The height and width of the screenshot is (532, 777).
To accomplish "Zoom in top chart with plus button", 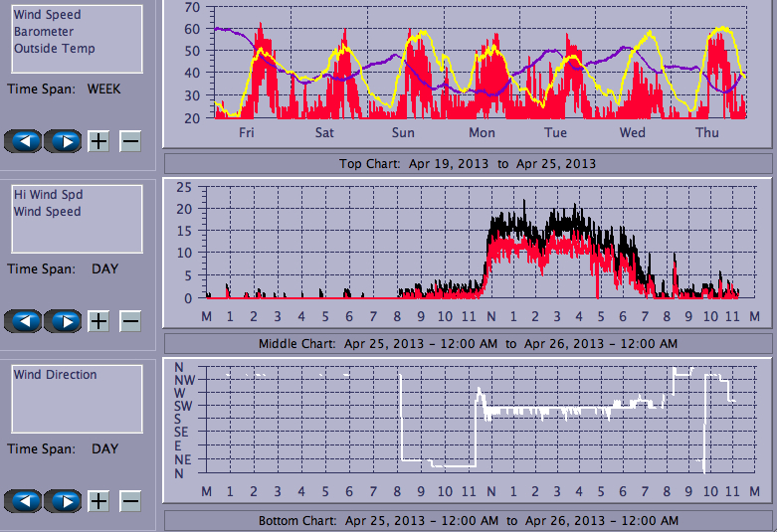I will [x=98, y=141].
